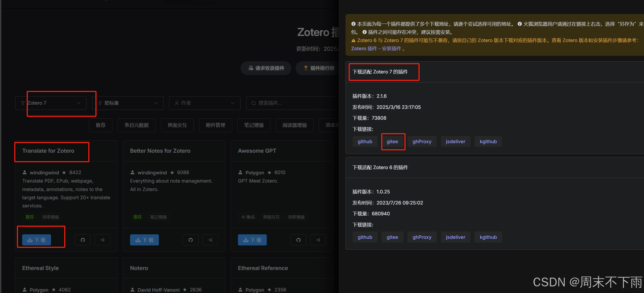
Task: Click 请求收录插件 button
Action: (266, 68)
